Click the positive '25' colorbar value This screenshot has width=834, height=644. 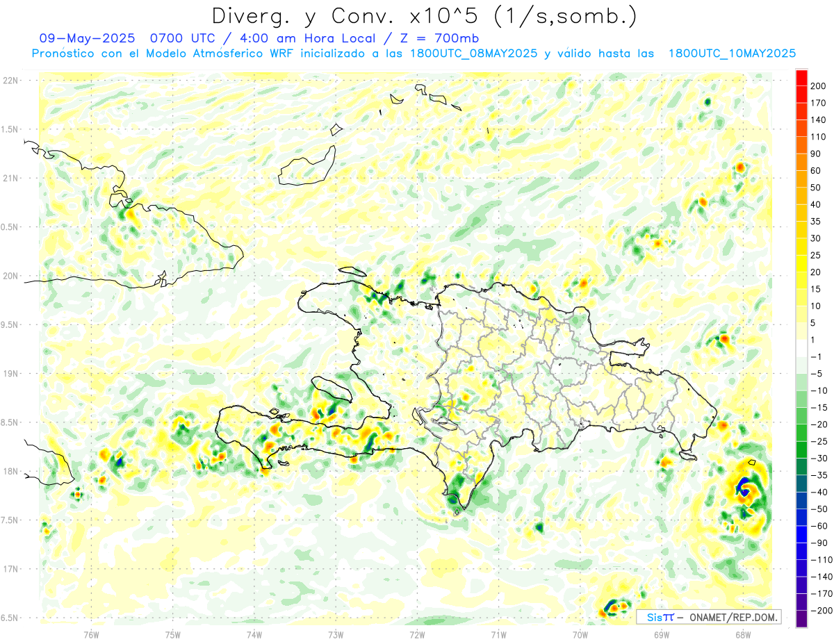coord(816,255)
